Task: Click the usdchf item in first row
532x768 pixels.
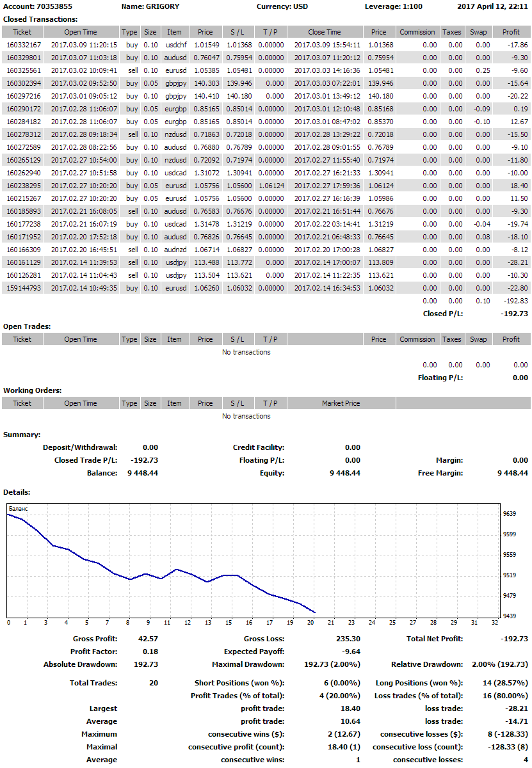Action: pos(174,45)
